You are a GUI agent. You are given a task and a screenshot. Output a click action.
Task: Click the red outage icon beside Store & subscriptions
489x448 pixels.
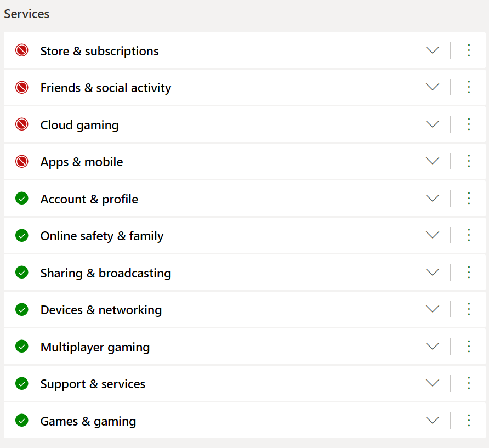[x=22, y=51]
